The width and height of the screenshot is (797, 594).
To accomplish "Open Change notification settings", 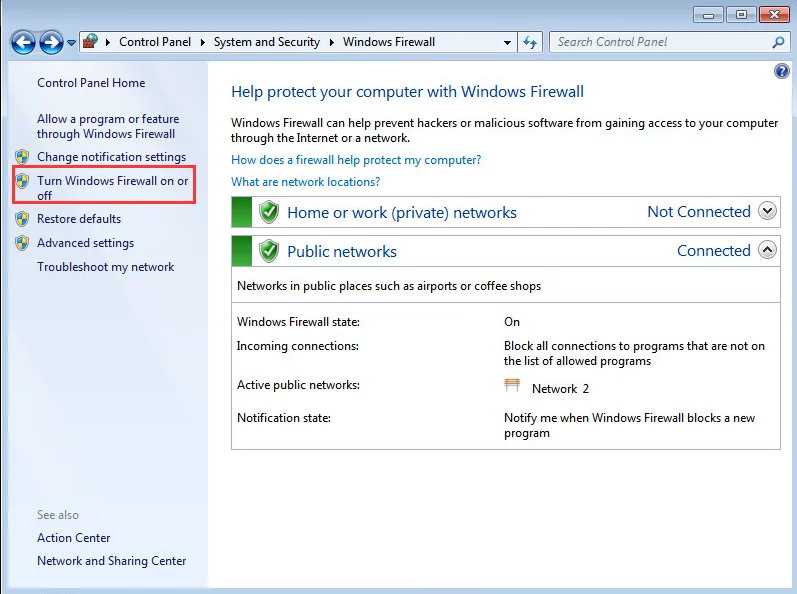I will coord(111,157).
